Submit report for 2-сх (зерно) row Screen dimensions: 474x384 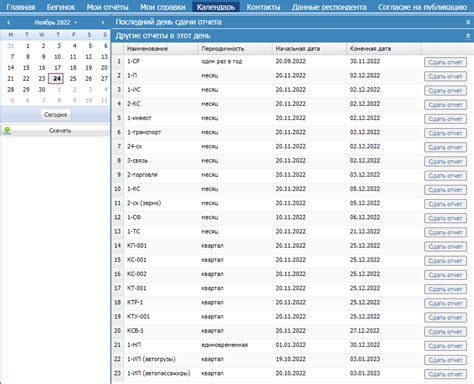point(445,204)
